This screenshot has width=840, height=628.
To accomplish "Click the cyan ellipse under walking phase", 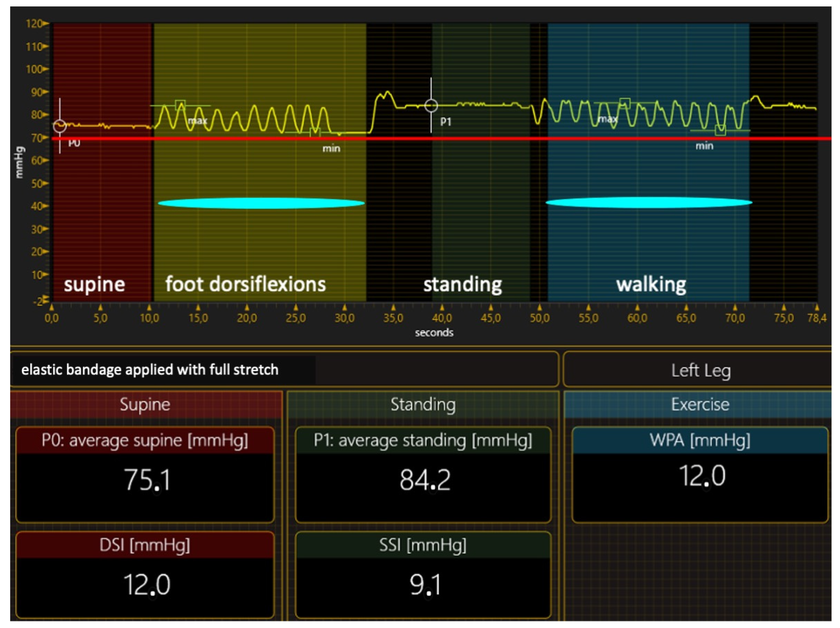I will pyautogui.click(x=649, y=202).
